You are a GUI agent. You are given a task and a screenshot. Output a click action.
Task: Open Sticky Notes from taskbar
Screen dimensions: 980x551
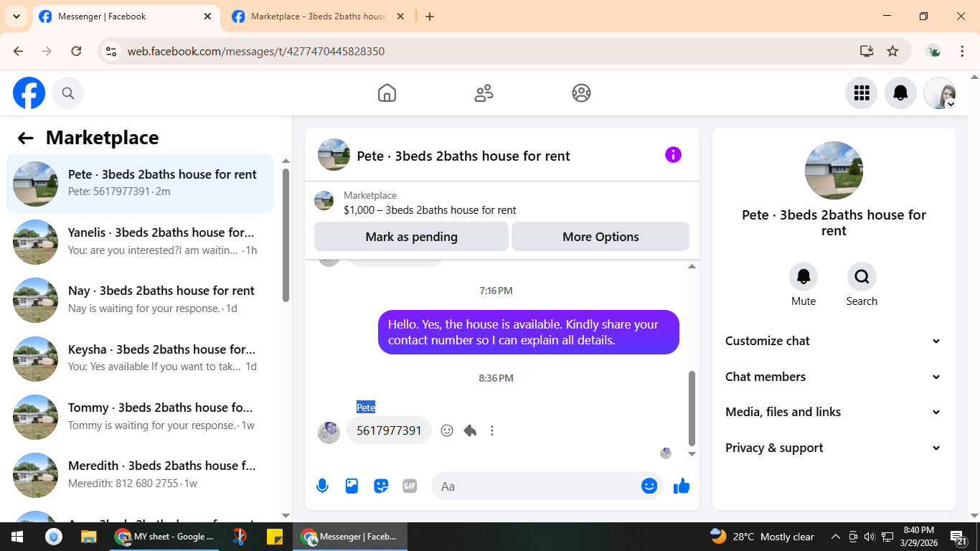(275, 537)
